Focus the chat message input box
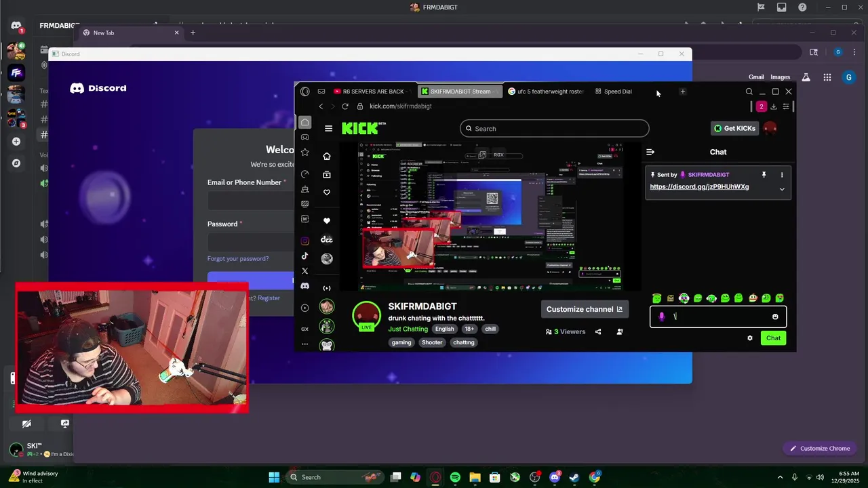 (719, 317)
